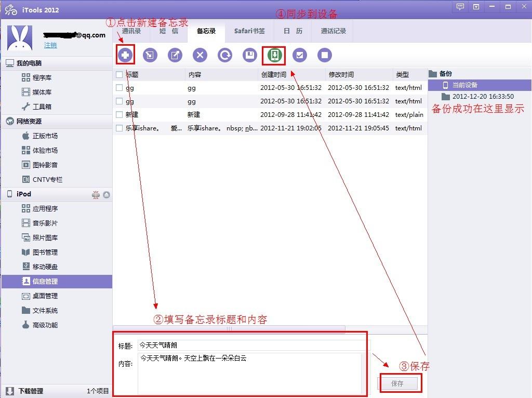Open the 通讯录 tab
This screenshot has width=532, height=398.
(x=131, y=31)
